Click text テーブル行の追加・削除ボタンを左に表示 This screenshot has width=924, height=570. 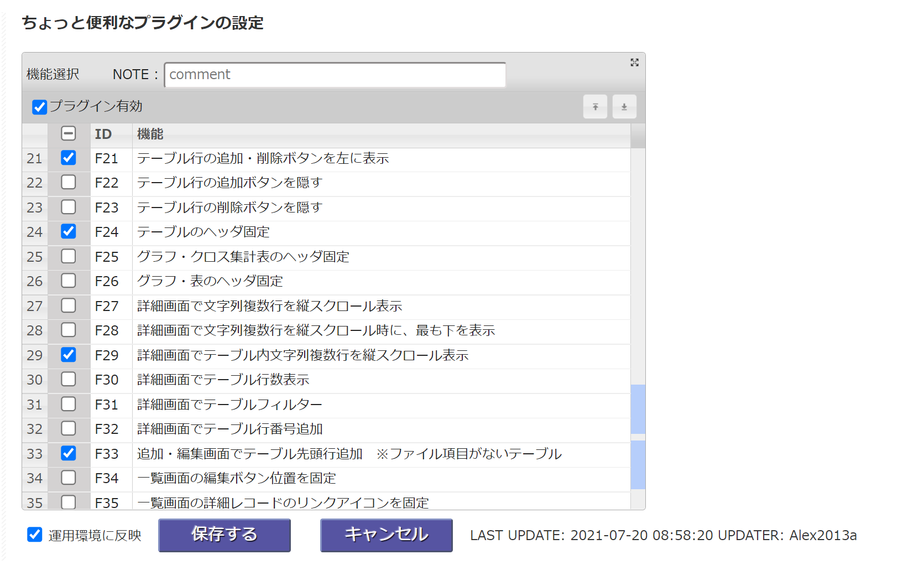(263, 158)
